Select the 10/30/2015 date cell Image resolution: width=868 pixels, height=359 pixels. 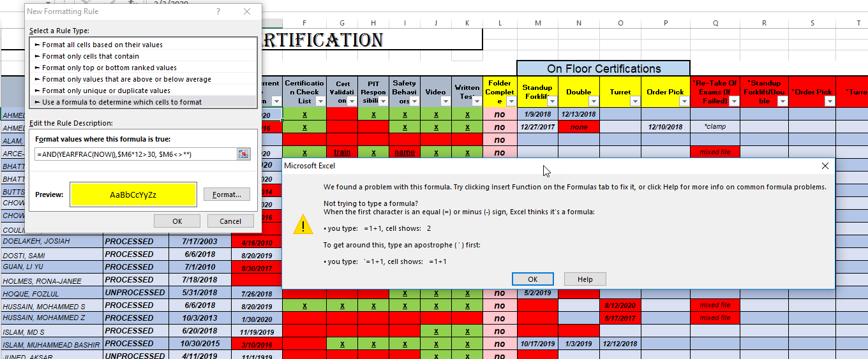(x=200, y=344)
